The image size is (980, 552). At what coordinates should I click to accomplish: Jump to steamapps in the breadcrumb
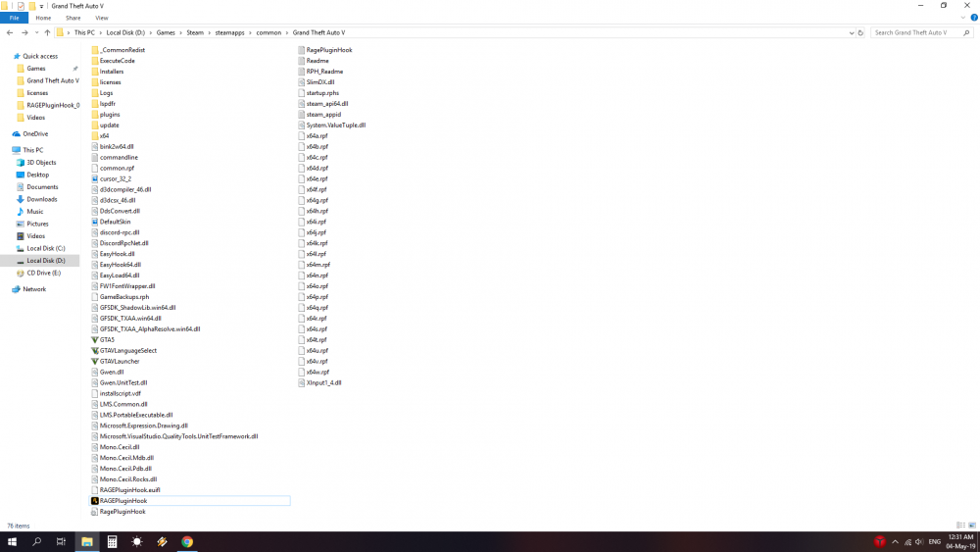coord(229,32)
